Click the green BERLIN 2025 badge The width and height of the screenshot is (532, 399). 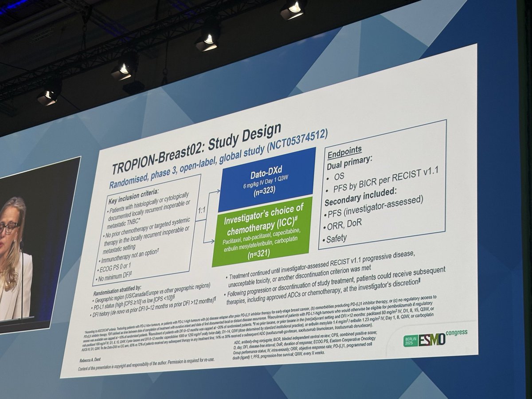(410, 340)
